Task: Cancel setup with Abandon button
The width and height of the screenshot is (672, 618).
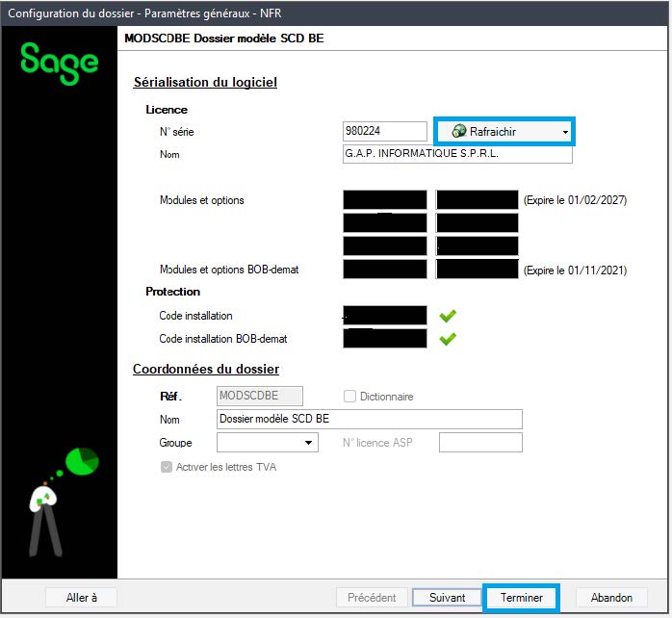Action: (x=611, y=598)
